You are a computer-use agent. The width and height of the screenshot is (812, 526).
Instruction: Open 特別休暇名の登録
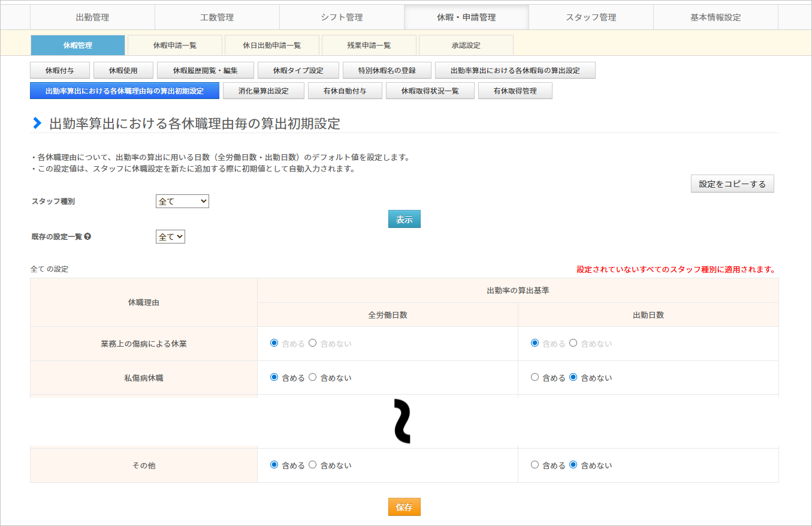(x=387, y=71)
